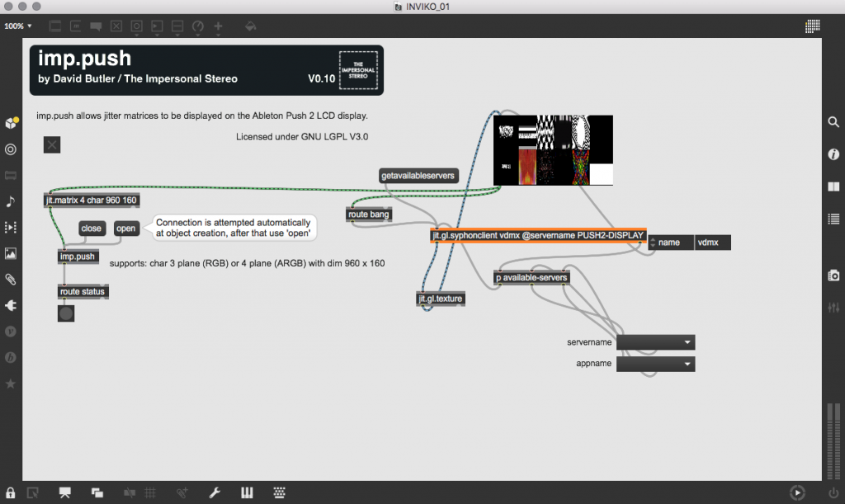Image resolution: width=845 pixels, height=504 pixels.
Task: Toggle the grid display icon
Action: tap(150, 492)
